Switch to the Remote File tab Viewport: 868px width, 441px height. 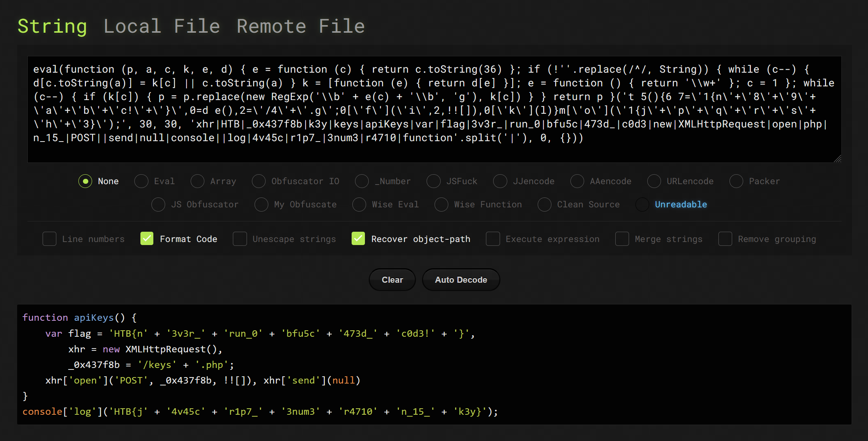coord(301,26)
